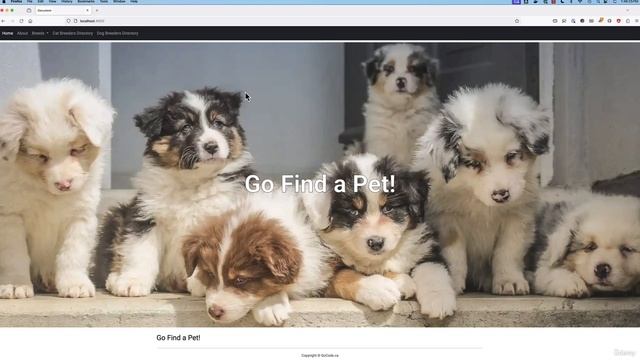Reload the page with the refresh icon
This screenshot has height=360, width=640.
tap(21, 21)
